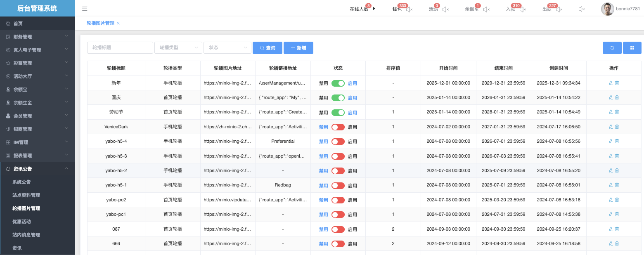Click the 新增 add button

298,48
